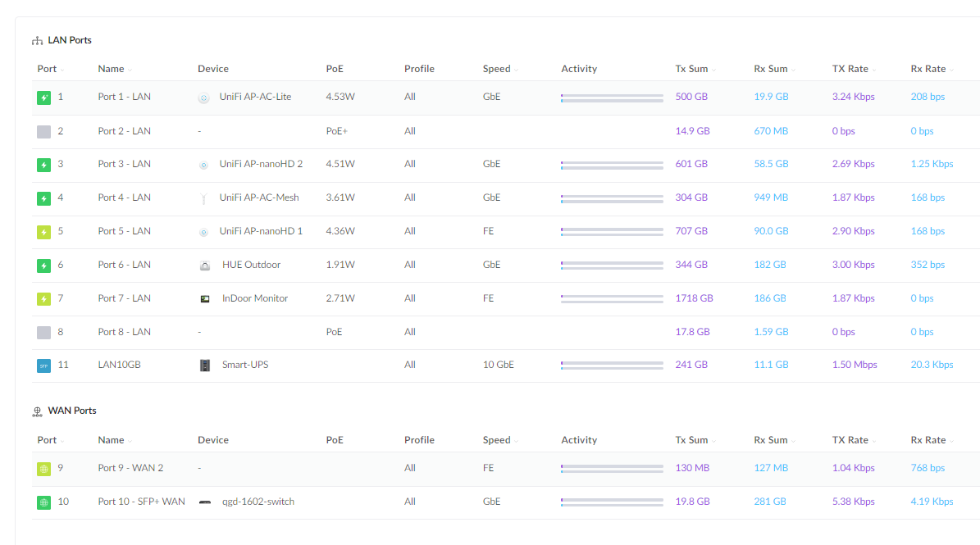This screenshot has height=545, width=980.
Task: Click the UniFi AP-AC-Lite device icon
Action: (x=203, y=98)
